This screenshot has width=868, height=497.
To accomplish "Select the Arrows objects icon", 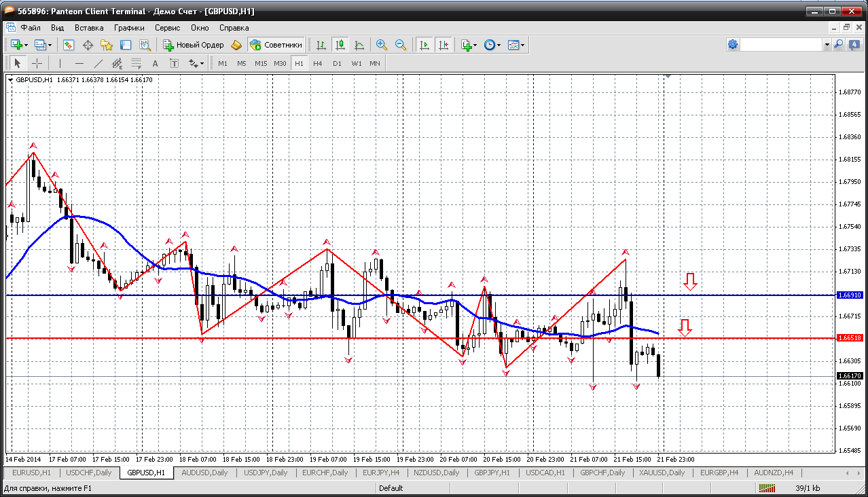I will tap(193, 63).
